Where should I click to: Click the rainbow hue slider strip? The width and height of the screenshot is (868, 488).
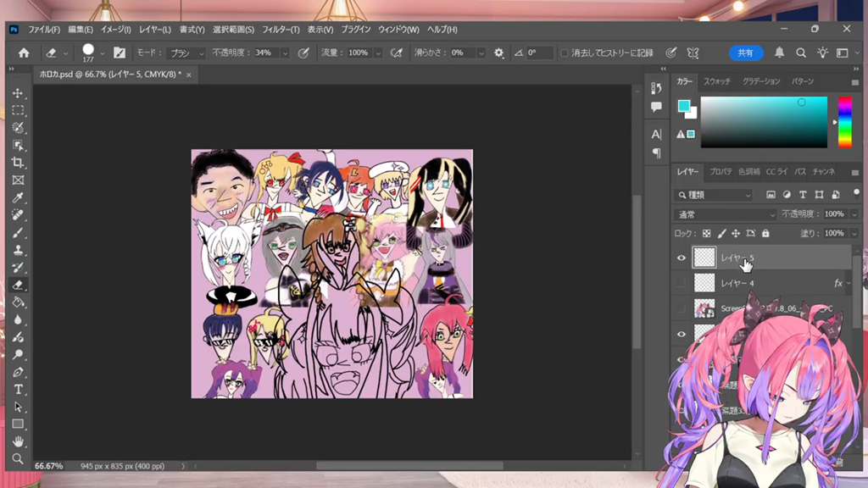tap(844, 122)
